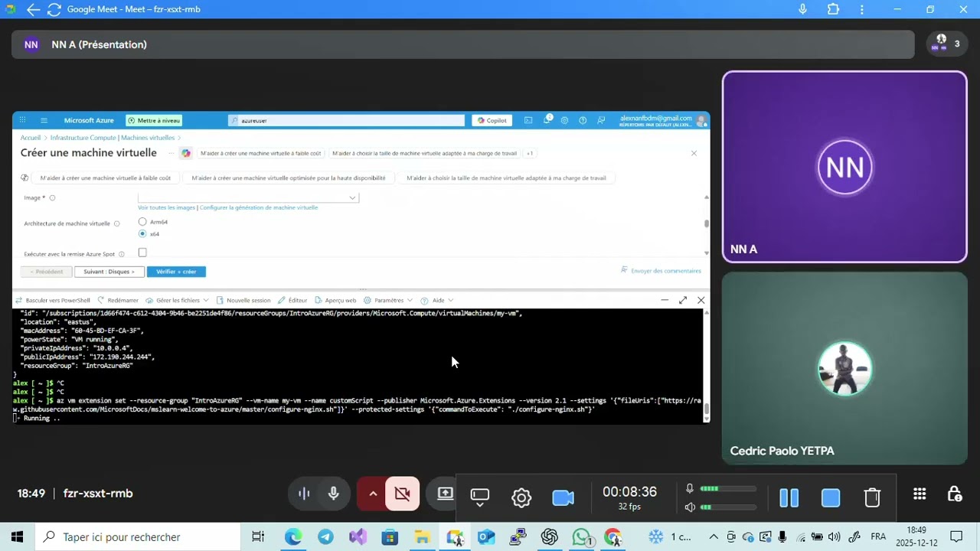Click Basculer vers PowerShell
Image resolution: width=980 pixels, height=551 pixels.
53,300
